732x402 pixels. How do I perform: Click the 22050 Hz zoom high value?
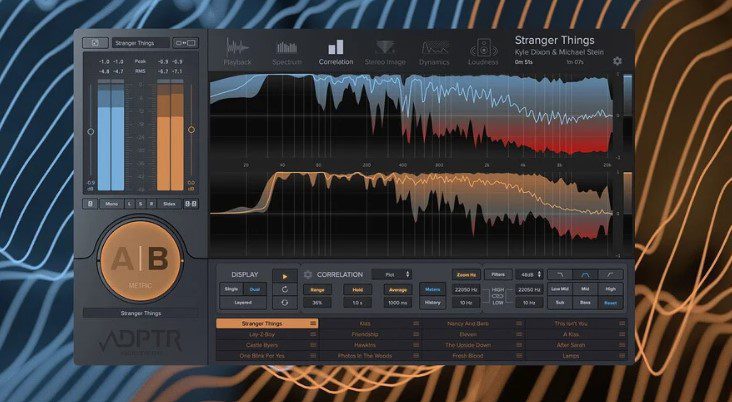[466, 289]
